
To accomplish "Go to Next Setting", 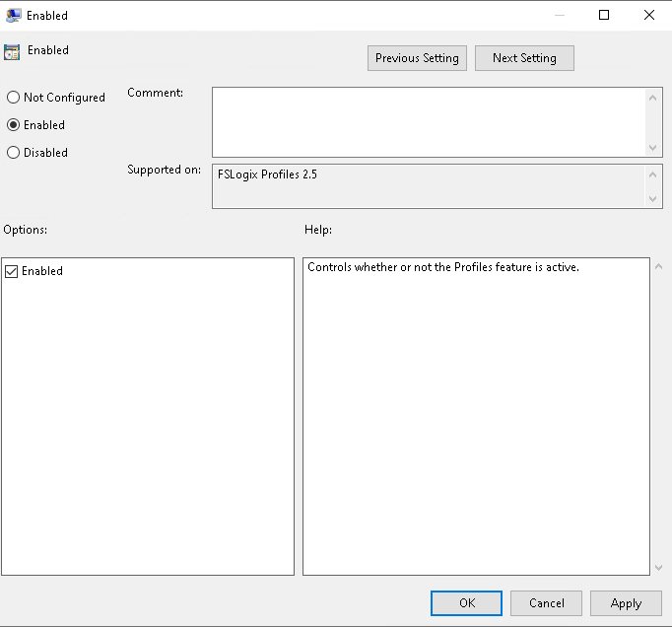I will coord(524,58).
